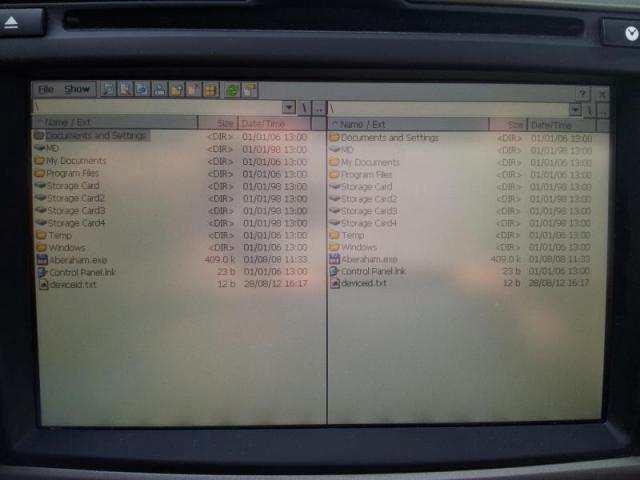Select Storage Card3 in right pane
The width and height of the screenshot is (640, 480).
click(x=363, y=211)
